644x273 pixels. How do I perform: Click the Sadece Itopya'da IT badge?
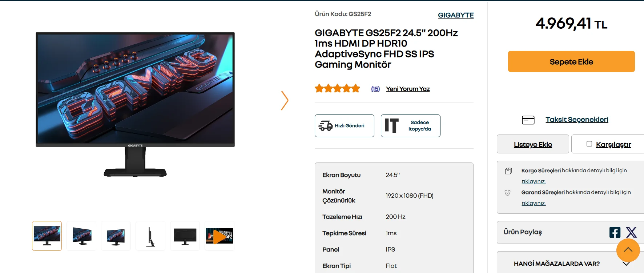coord(411,126)
